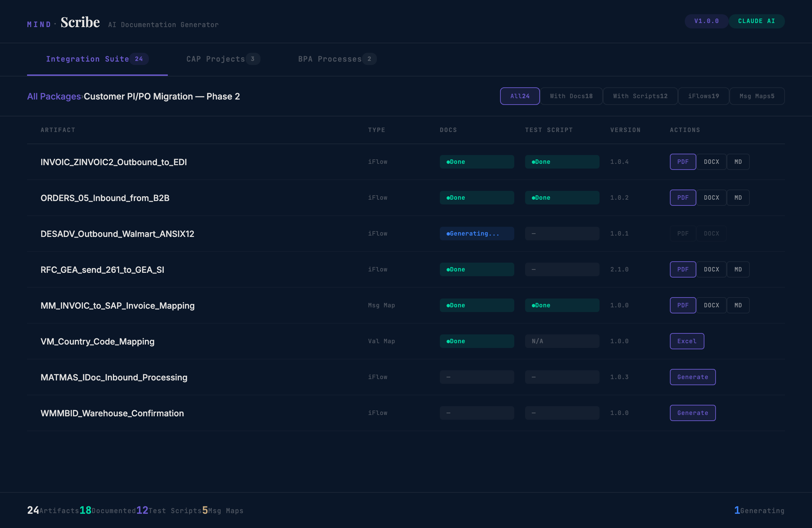Filter artifacts by Msg Maps
The width and height of the screenshot is (812, 528).
[757, 96]
